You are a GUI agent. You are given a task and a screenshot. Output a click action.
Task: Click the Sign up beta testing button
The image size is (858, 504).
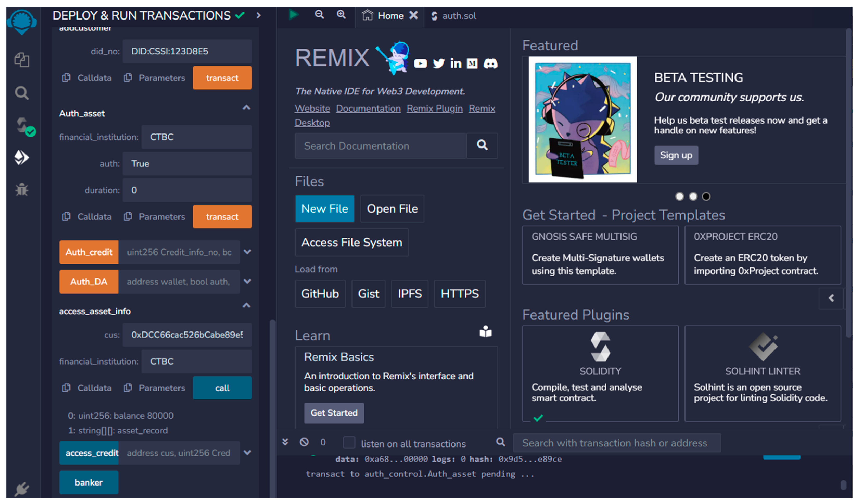pos(676,155)
